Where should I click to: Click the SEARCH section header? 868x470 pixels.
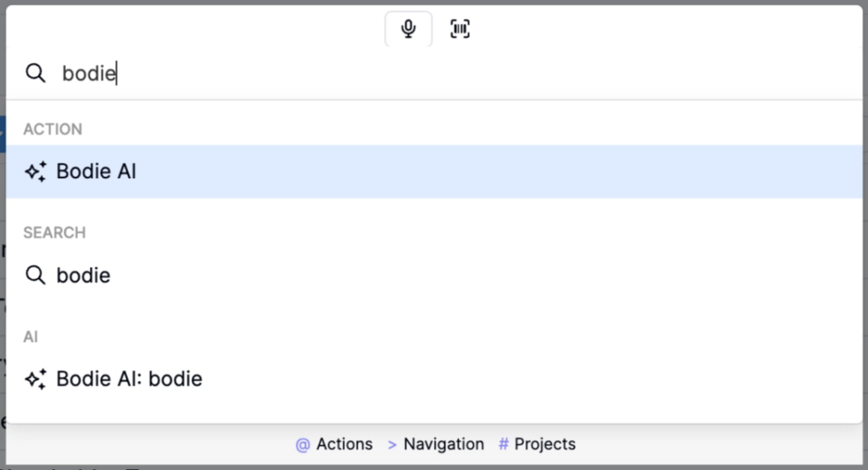(x=54, y=232)
